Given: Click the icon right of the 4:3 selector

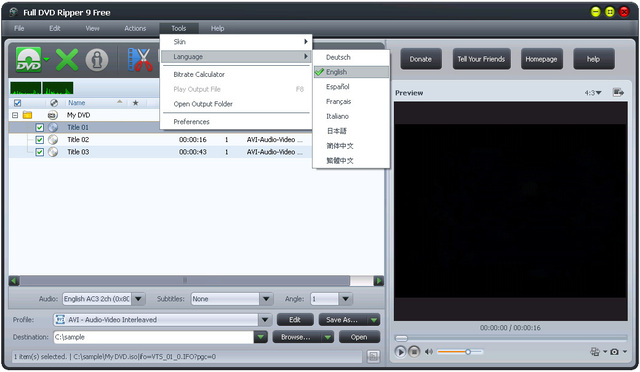Looking at the screenshot, I should [x=618, y=93].
